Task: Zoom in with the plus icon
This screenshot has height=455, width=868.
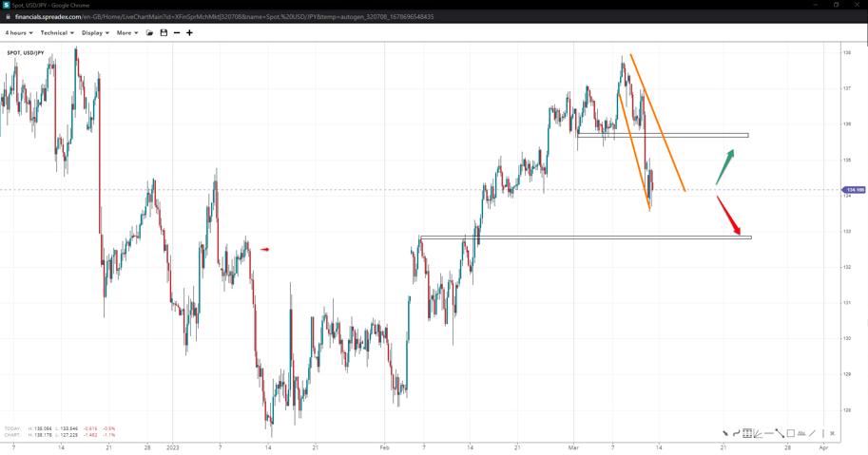Action: coord(189,33)
